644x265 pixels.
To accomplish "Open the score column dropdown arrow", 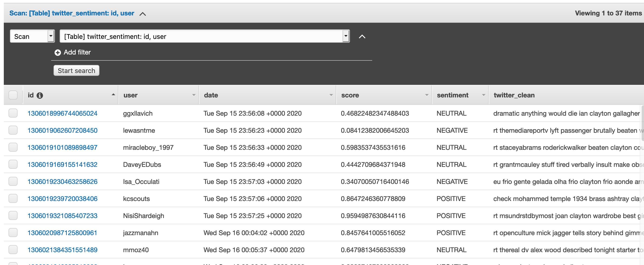I will pyautogui.click(x=426, y=95).
